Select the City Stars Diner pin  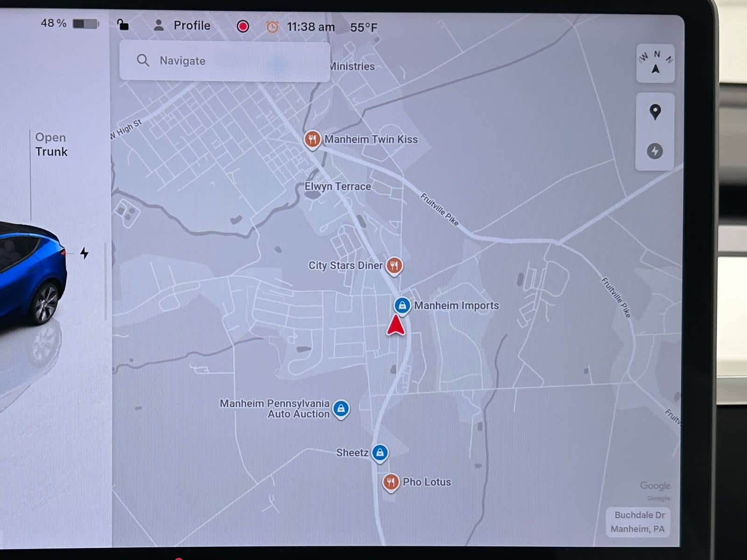(x=394, y=266)
